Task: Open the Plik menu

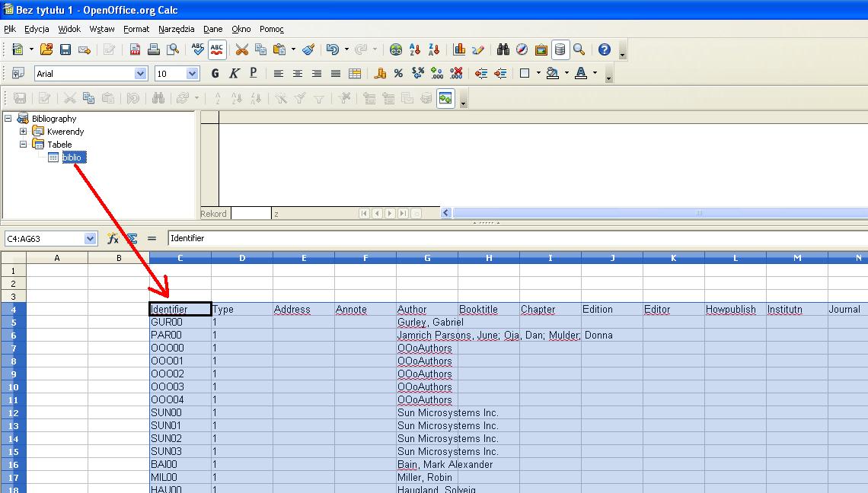Action: 10,30
